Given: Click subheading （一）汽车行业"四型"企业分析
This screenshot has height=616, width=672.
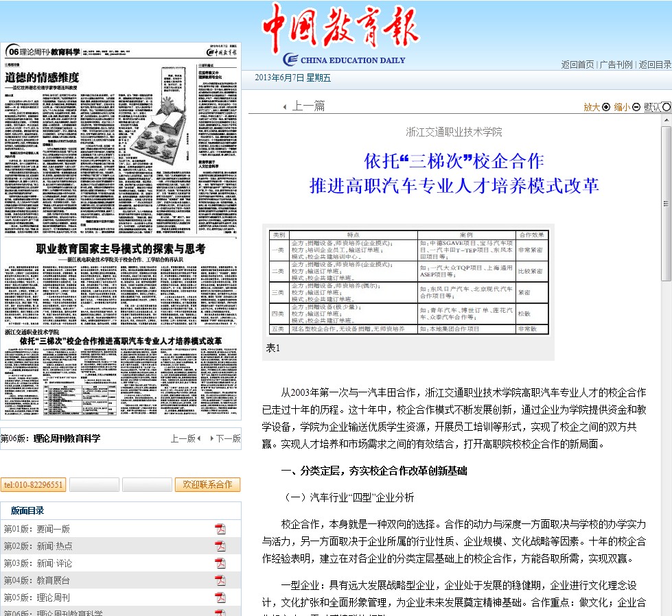Looking at the screenshot, I should (347, 497).
